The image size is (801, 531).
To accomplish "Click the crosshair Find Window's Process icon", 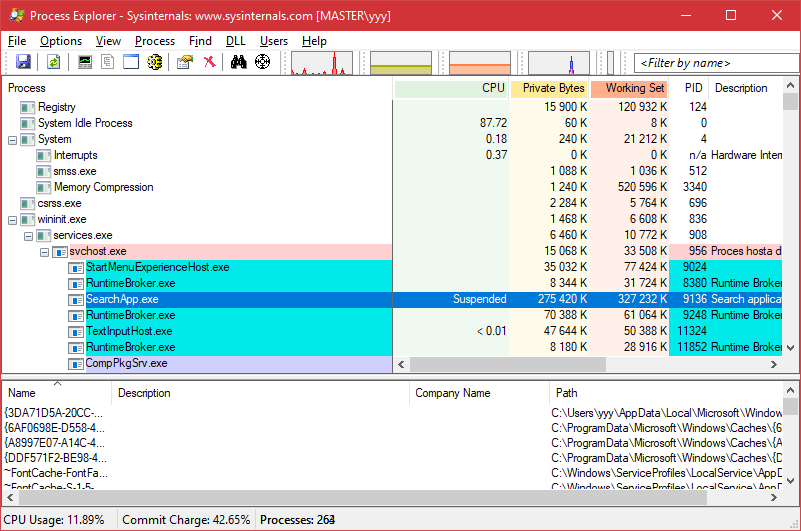I will point(263,62).
